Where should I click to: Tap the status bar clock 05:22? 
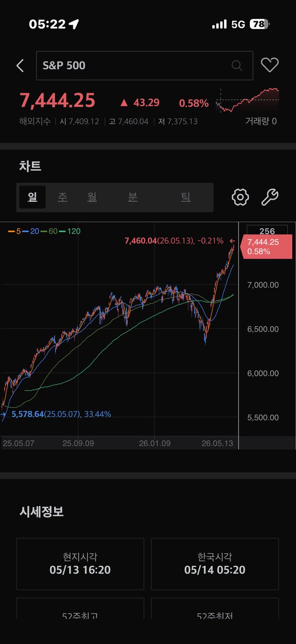(x=47, y=24)
